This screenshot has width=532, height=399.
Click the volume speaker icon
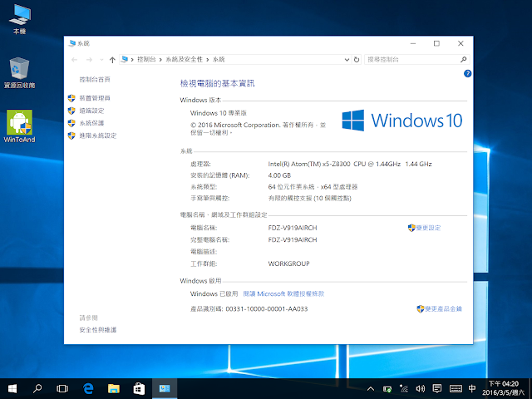click(421, 389)
